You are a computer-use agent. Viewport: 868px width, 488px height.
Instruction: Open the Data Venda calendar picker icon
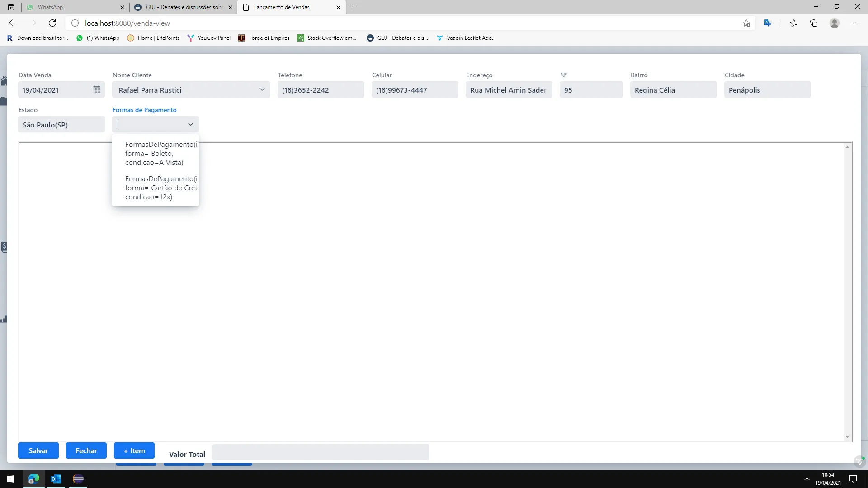coord(97,89)
